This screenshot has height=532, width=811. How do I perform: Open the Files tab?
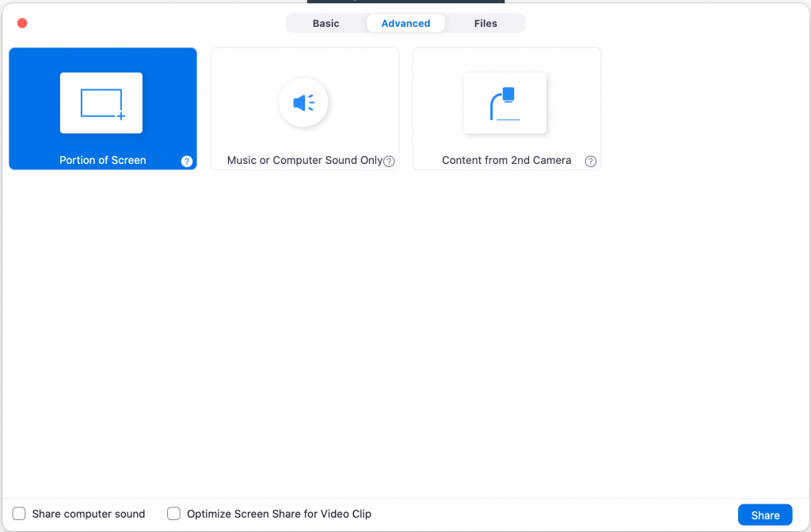click(x=485, y=24)
